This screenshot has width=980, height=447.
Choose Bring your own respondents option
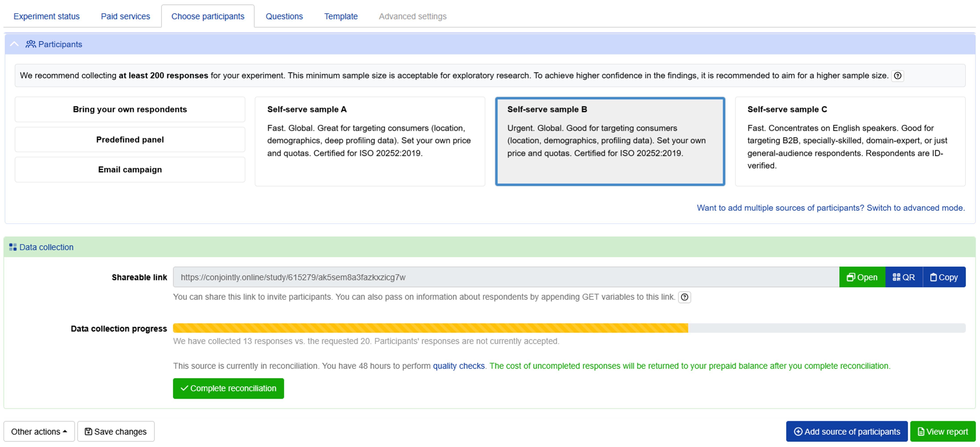point(130,109)
